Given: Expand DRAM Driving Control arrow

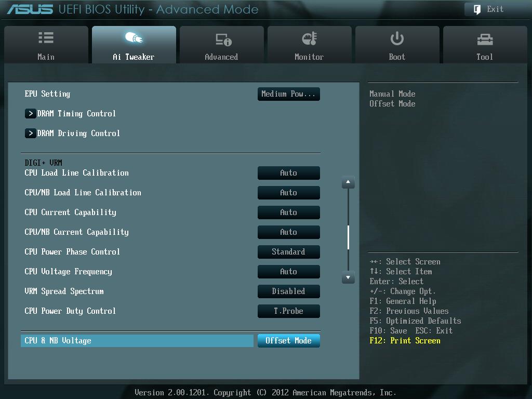Looking at the screenshot, I should [31, 133].
